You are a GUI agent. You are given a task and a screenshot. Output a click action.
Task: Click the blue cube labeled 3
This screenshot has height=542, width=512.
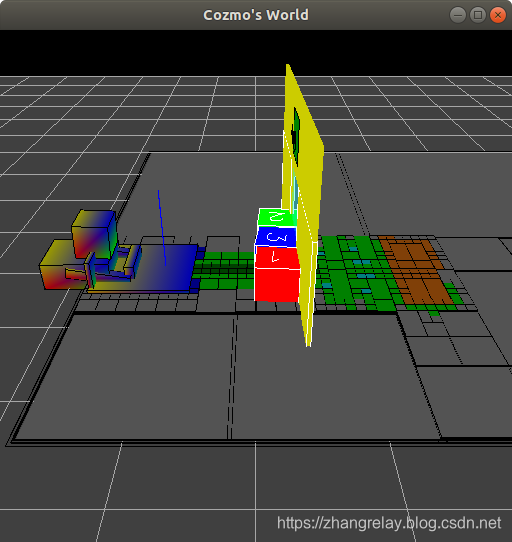(x=276, y=237)
